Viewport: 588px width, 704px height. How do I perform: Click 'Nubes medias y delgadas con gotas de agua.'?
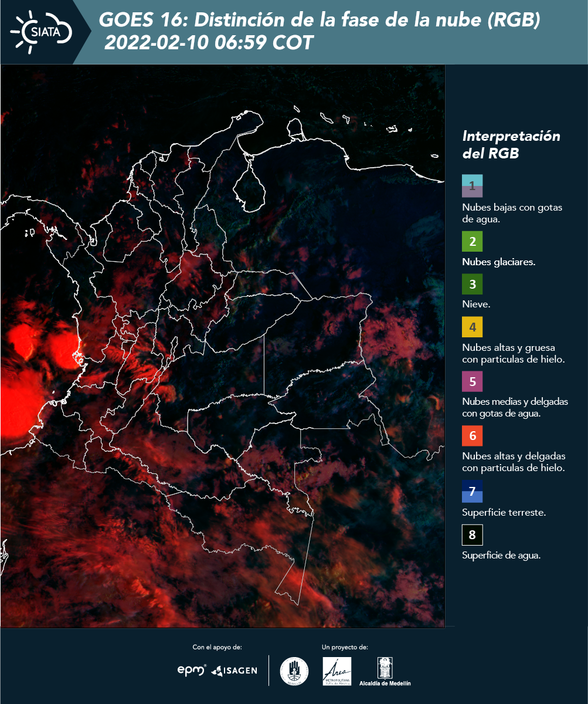[515, 408]
